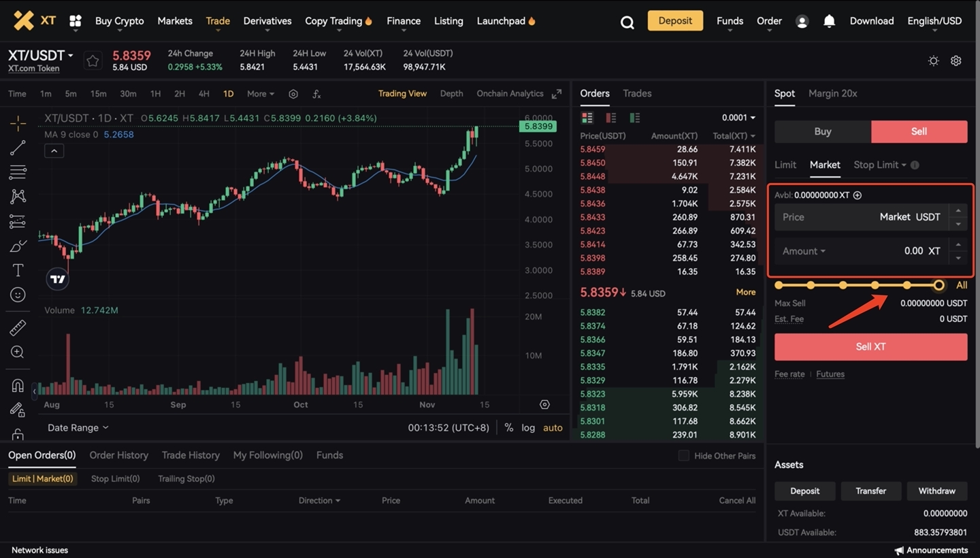Open the user profile icon

802,22
